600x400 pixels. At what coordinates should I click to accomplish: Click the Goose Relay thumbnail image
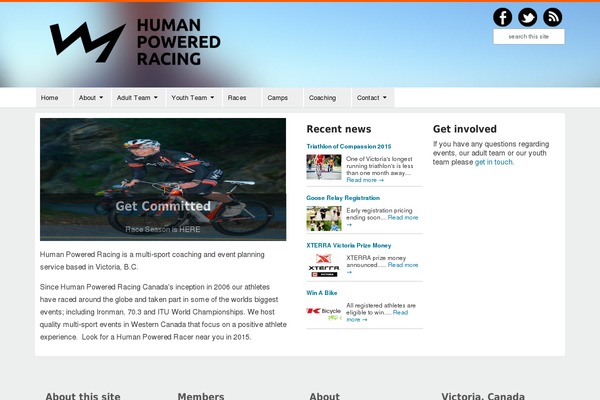coord(324,219)
